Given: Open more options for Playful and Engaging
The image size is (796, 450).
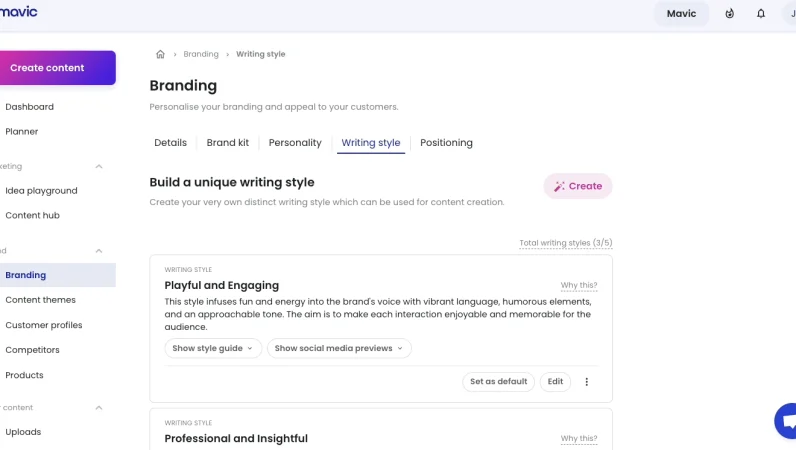Looking at the screenshot, I should click(x=587, y=381).
